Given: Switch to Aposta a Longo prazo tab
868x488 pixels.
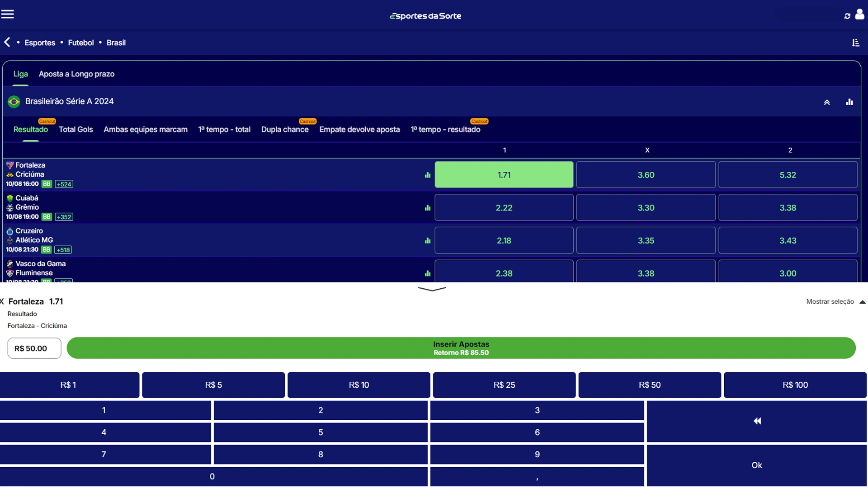Looking at the screenshot, I should (x=76, y=74).
